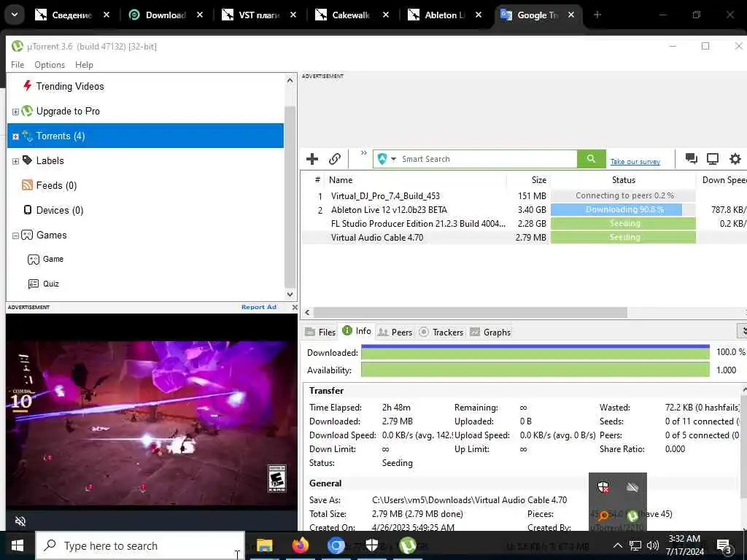The image size is (747, 560).
Task: Click the Windows taskbar search box
Action: [x=141, y=545]
